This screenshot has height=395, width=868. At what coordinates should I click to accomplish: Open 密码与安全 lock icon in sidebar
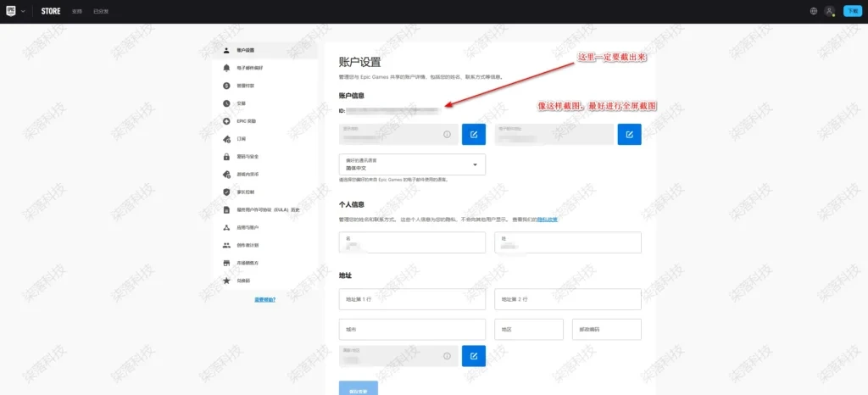click(226, 157)
